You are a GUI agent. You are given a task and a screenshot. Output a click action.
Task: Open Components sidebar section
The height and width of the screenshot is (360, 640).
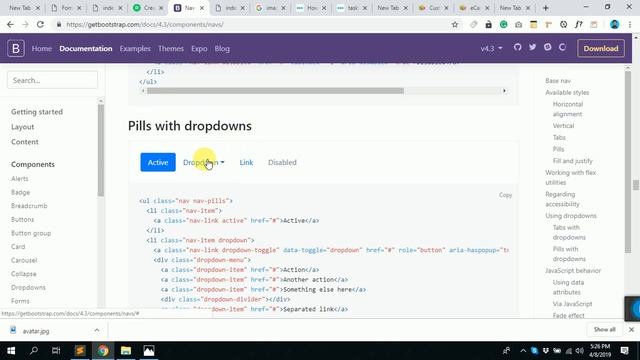click(33, 164)
